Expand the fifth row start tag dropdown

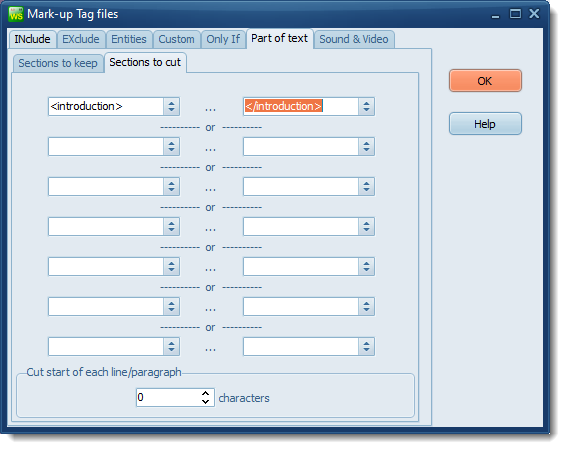pos(172,267)
